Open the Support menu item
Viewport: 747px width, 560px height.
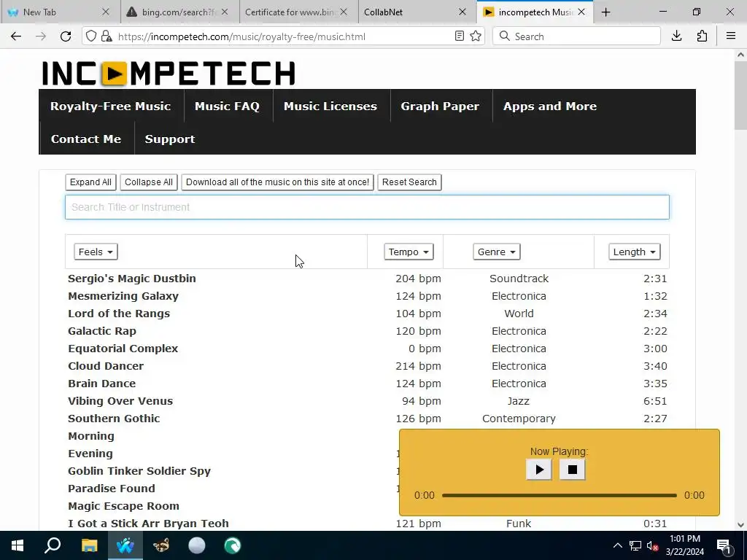pyautogui.click(x=169, y=139)
